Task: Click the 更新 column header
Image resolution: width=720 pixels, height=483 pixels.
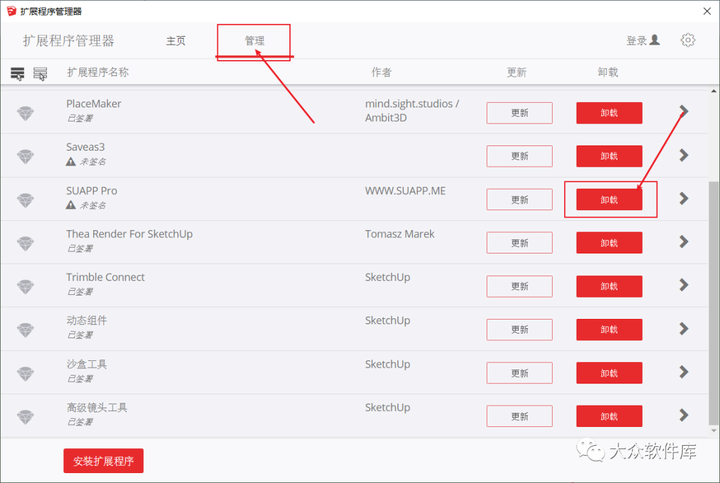Action: (x=517, y=72)
